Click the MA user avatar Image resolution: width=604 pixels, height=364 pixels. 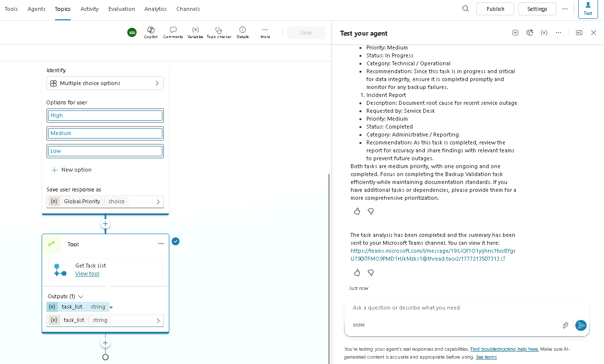coord(132,33)
